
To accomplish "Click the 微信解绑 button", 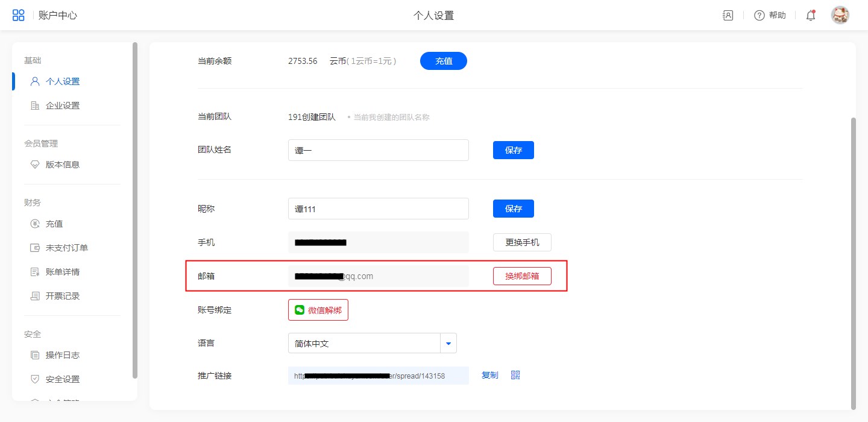I will (x=318, y=310).
